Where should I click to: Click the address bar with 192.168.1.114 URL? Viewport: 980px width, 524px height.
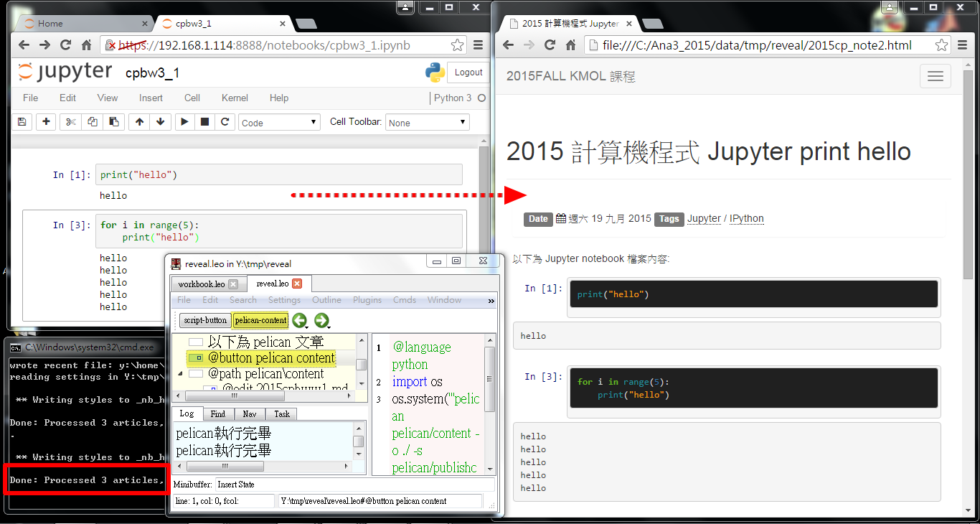(284, 45)
